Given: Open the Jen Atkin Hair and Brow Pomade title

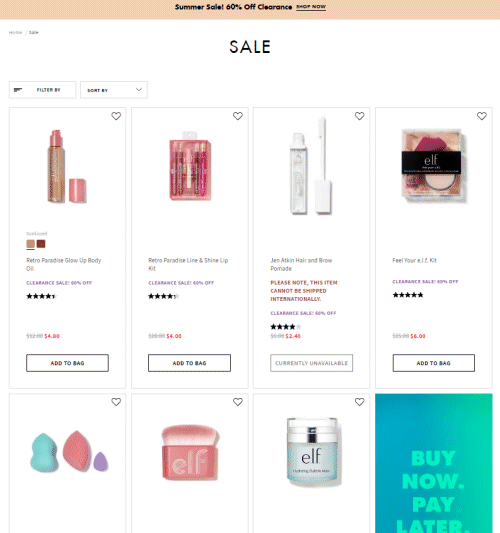Looking at the screenshot, I should (x=301, y=264).
